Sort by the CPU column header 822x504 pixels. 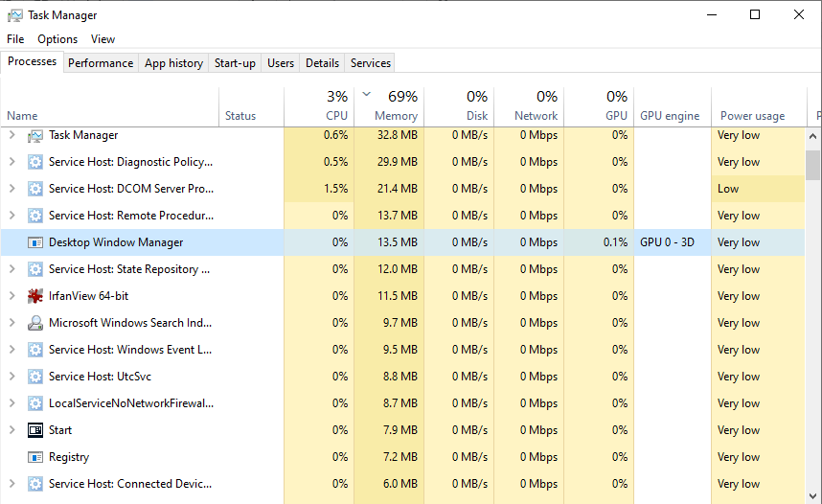(x=319, y=107)
